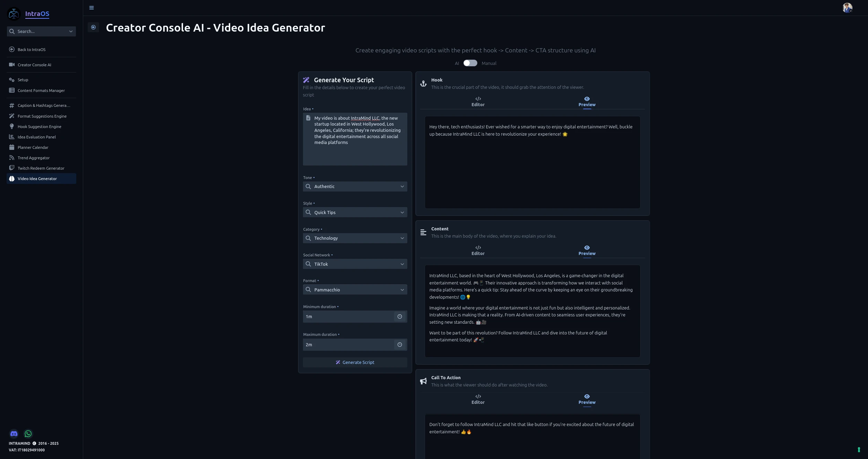Image resolution: width=868 pixels, height=459 pixels.
Task: Switch to the Hook Editor tab
Action: click(x=478, y=102)
